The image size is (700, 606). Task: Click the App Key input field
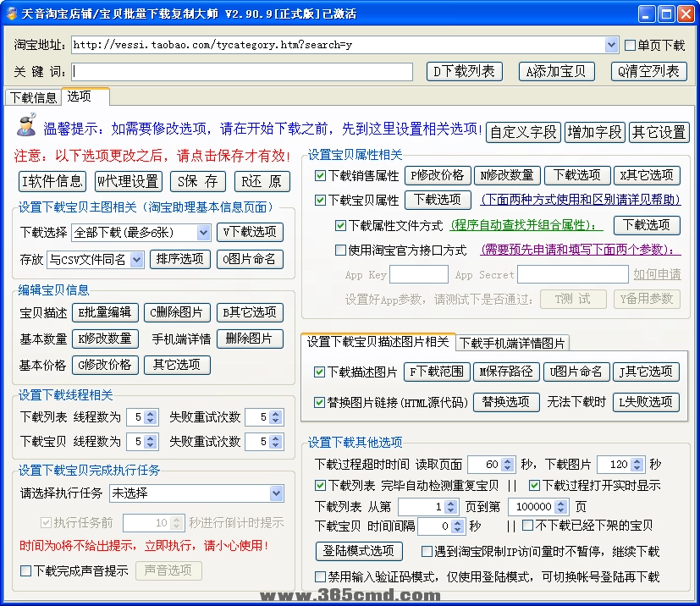click(419, 273)
